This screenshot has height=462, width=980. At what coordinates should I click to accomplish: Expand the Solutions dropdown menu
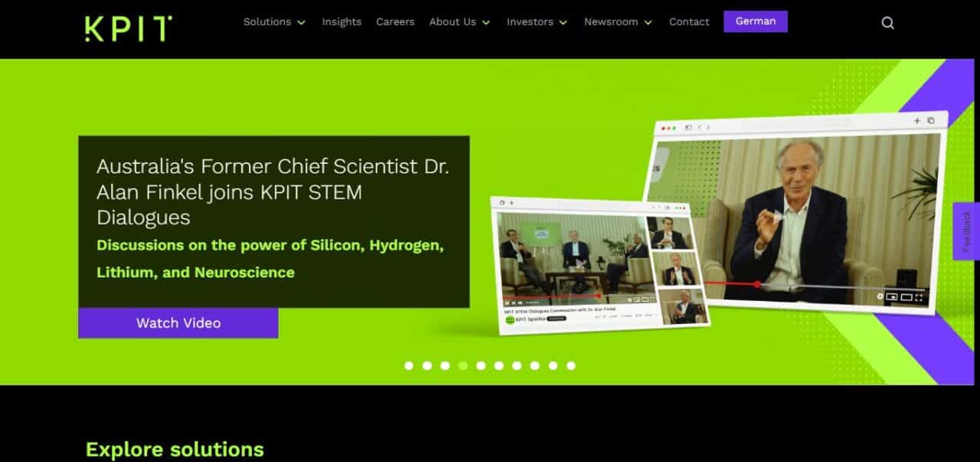click(274, 22)
